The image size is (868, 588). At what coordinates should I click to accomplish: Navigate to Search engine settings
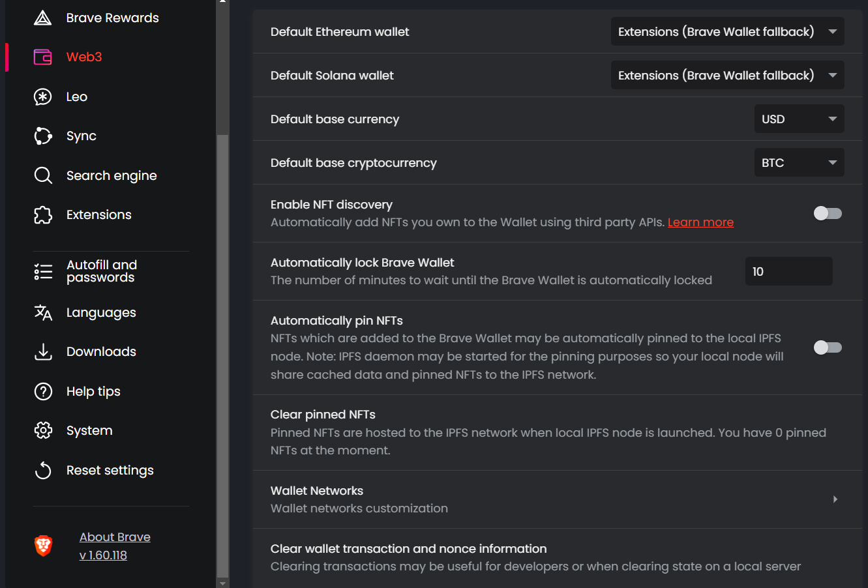112,175
